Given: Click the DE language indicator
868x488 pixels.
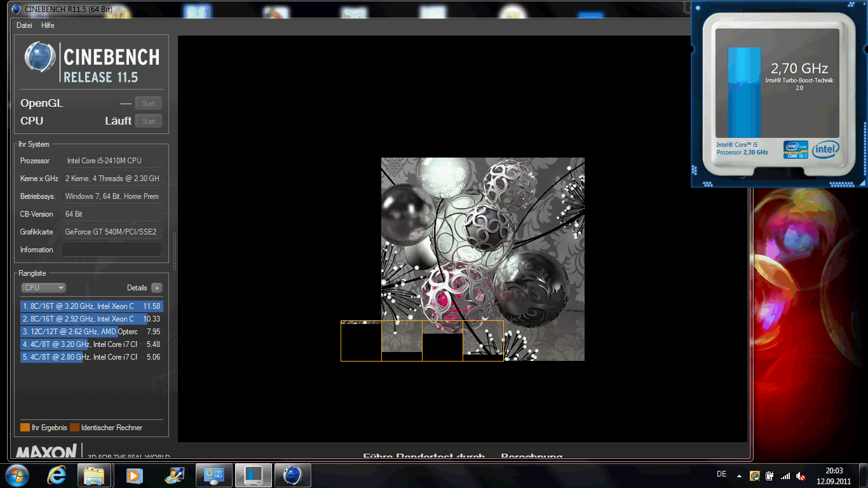Looking at the screenshot, I should coord(722,474).
